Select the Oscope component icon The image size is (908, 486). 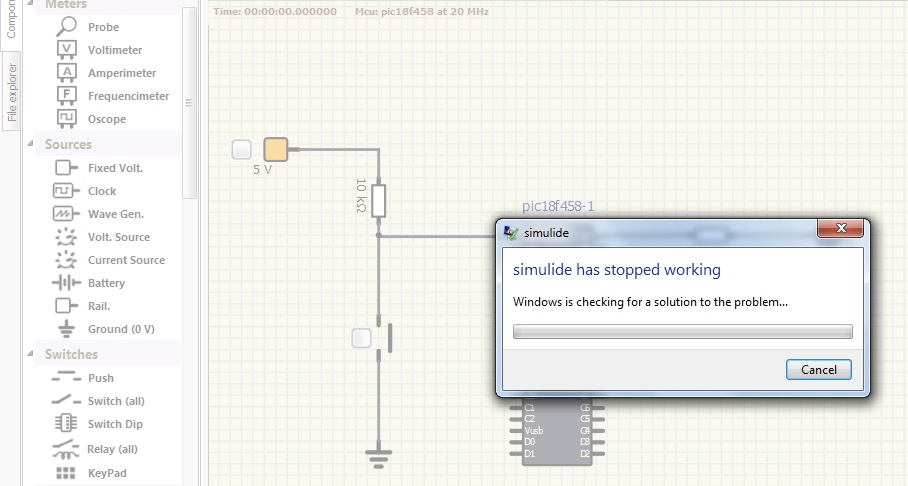pyautogui.click(x=67, y=119)
